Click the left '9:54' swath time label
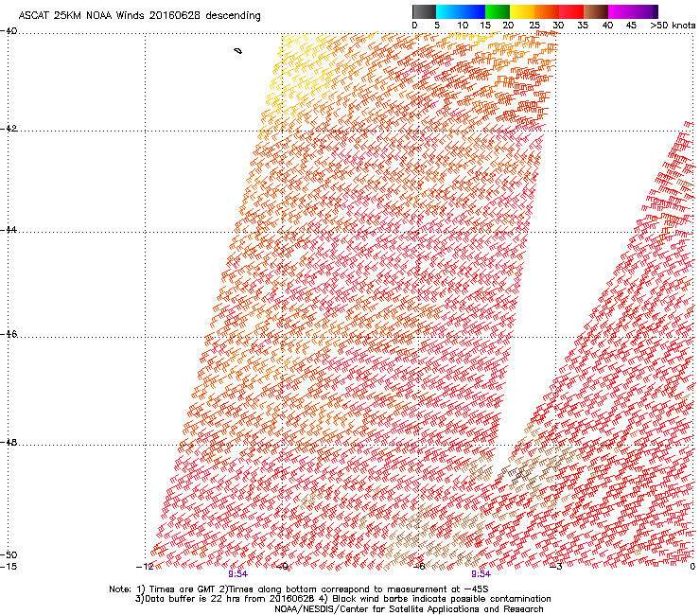The width and height of the screenshot is (700, 615). point(238,574)
